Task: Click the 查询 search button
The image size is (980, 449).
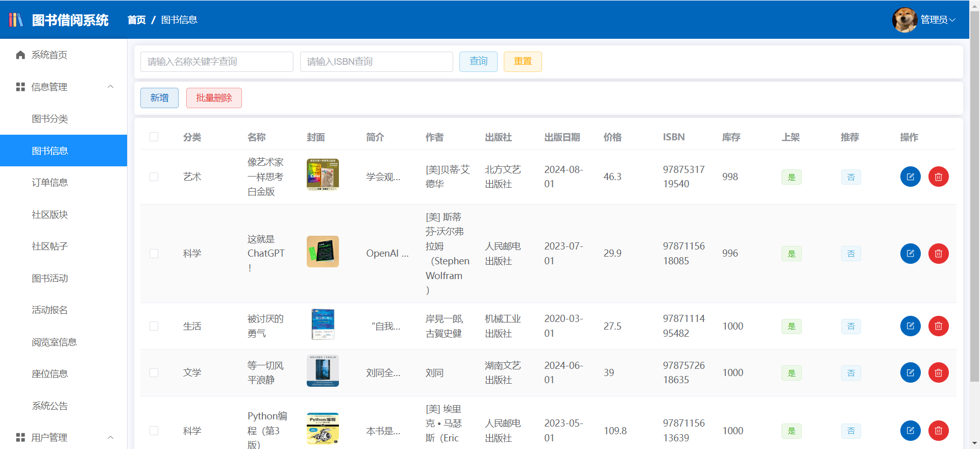Action: (x=478, y=62)
